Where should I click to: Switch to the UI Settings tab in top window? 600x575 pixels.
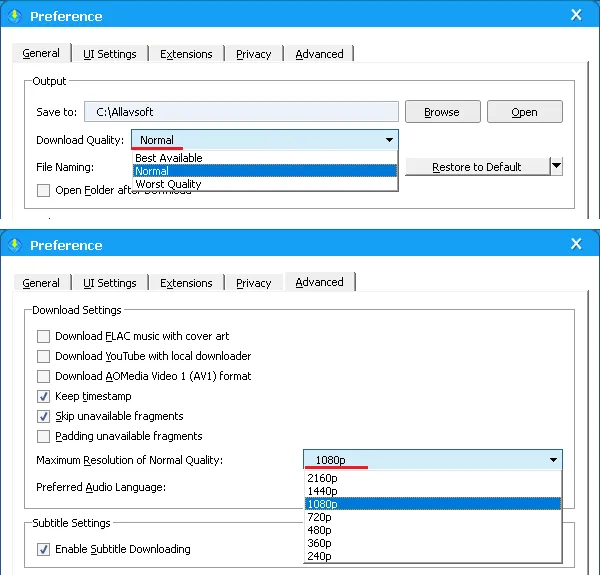110,54
